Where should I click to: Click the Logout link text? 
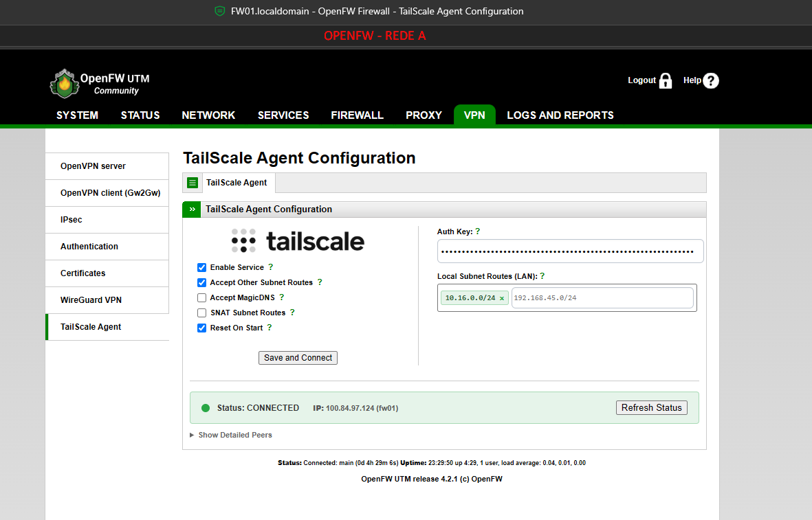641,80
